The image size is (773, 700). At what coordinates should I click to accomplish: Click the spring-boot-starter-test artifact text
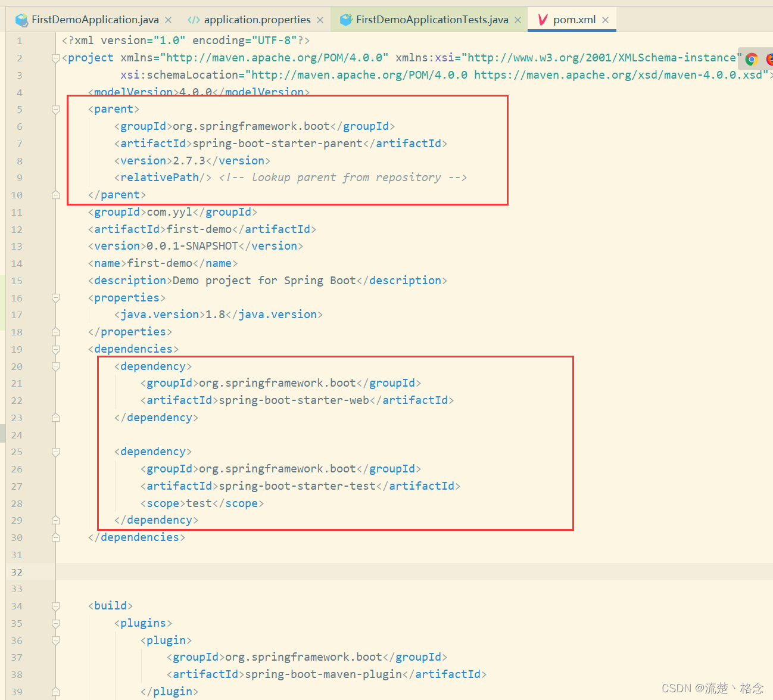(x=297, y=486)
